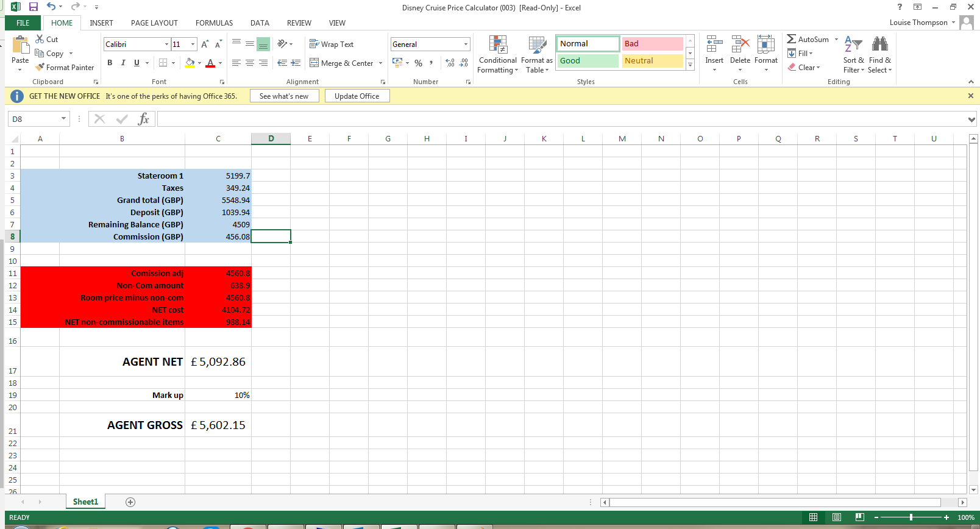Undo the last action
This screenshot has height=529, width=980.
[51, 7]
